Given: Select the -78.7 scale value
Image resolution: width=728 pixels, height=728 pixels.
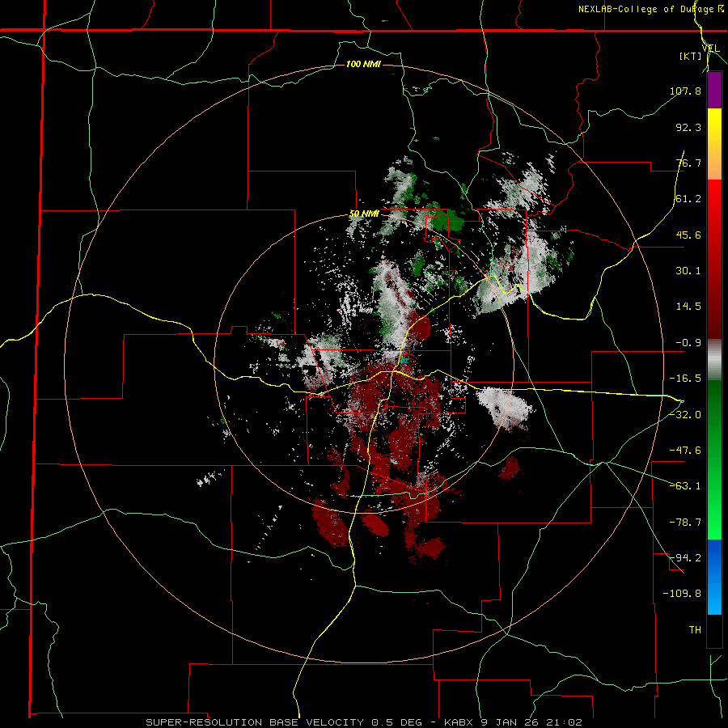Looking at the screenshot, I should pyautogui.click(x=685, y=523).
